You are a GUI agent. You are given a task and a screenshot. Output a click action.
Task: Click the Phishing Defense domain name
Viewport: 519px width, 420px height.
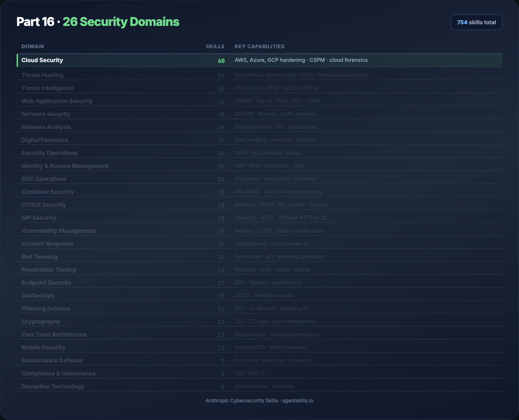46,309
